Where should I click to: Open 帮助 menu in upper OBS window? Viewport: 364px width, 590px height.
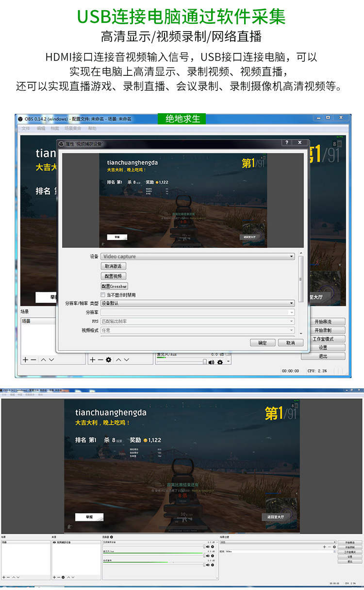pyautogui.click(x=92, y=128)
